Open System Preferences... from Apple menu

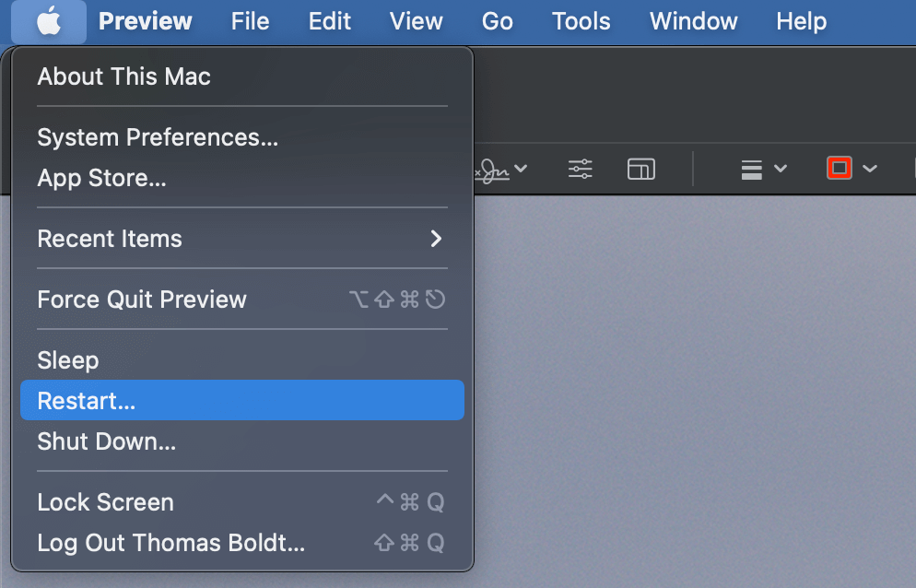[241, 137]
